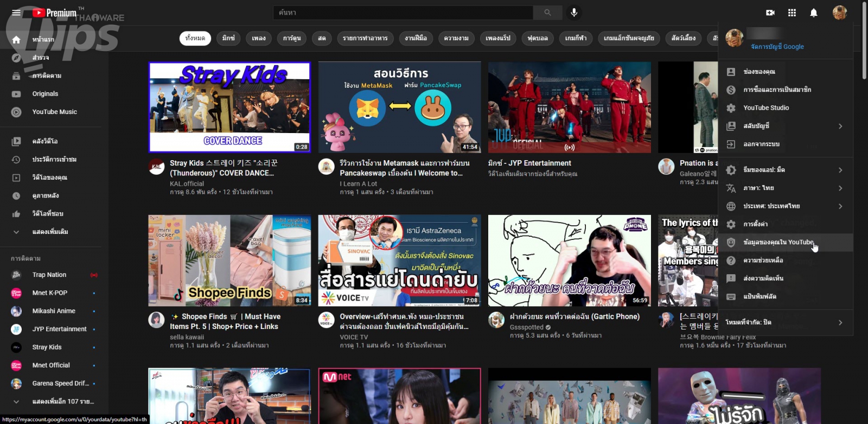Open Your data in YouTube (ข้อมูลของคุณใน YouTube)
The width and height of the screenshot is (868, 424).
(786, 242)
